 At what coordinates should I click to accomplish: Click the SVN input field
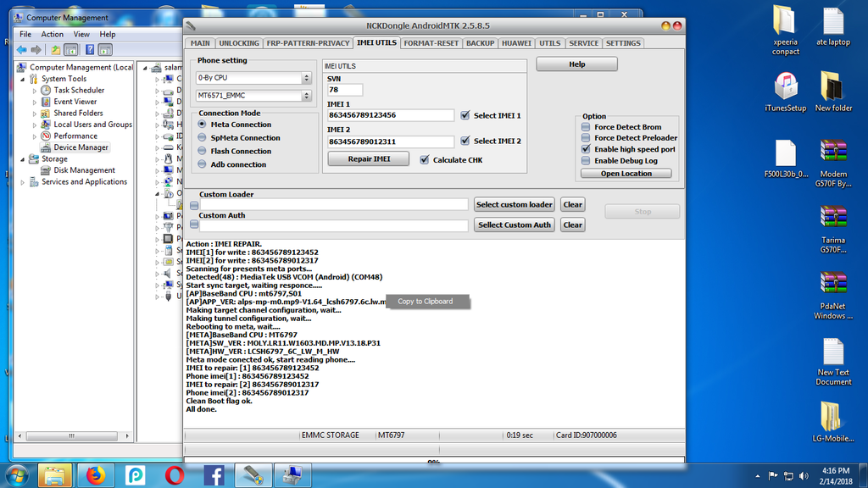(345, 90)
